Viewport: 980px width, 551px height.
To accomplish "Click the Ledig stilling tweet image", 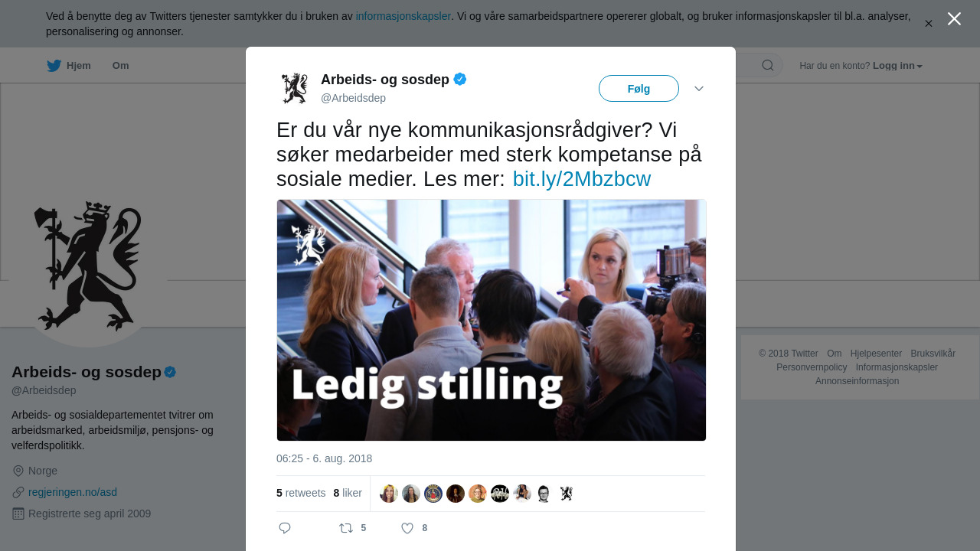I will pyautogui.click(x=492, y=320).
